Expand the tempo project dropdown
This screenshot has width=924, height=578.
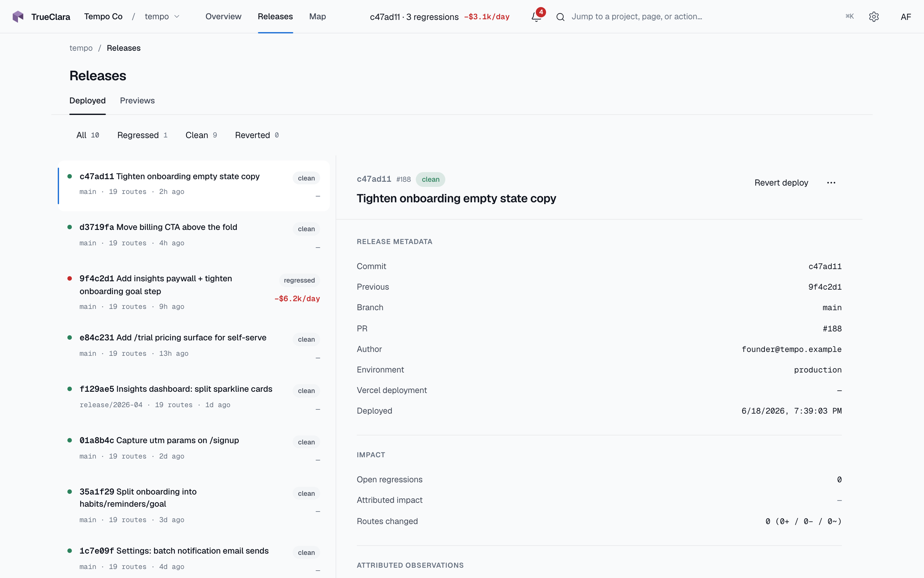(x=162, y=16)
